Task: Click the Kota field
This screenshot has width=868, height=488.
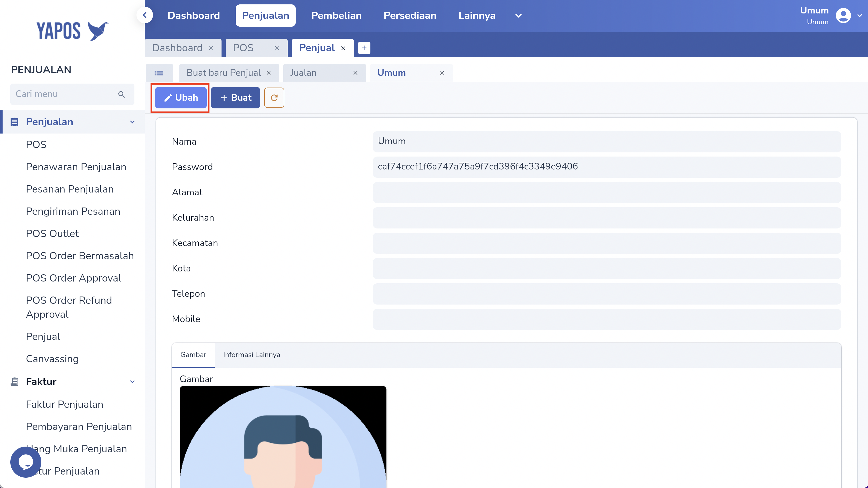Action: tap(606, 268)
